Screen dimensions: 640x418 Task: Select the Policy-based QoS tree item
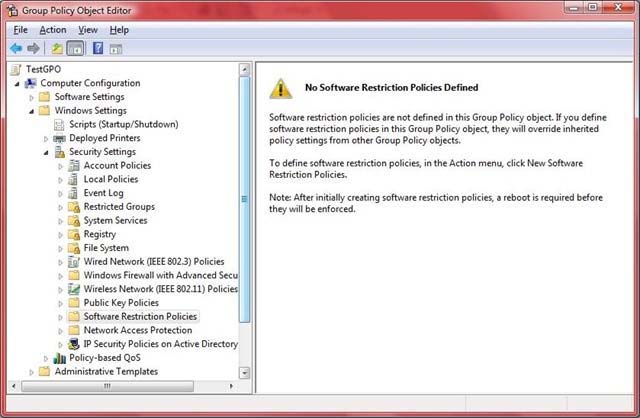104,358
